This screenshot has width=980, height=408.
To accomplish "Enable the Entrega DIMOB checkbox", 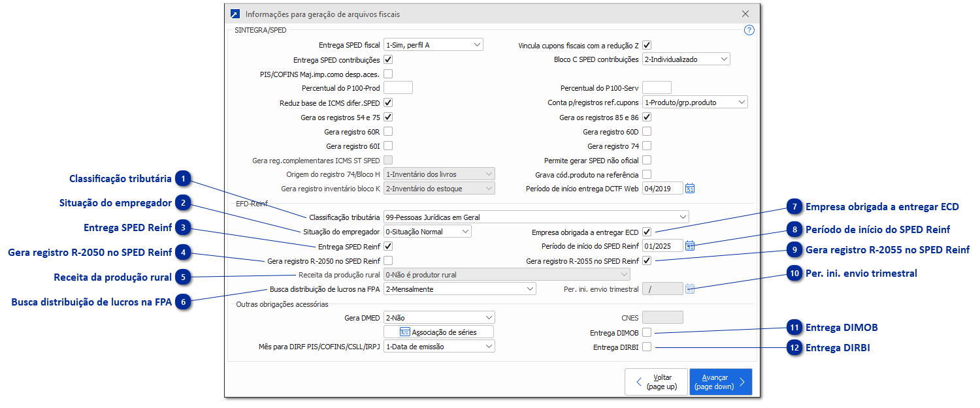I will pos(647,333).
